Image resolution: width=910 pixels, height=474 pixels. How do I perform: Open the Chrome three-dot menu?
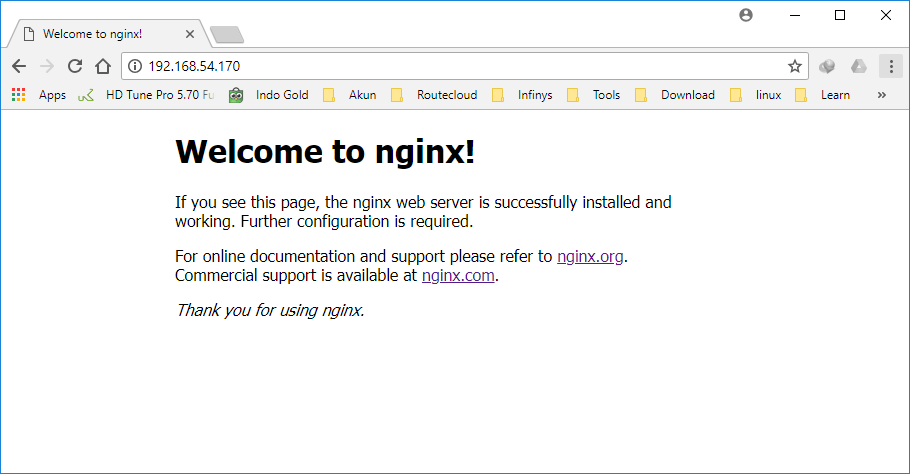coord(891,66)
